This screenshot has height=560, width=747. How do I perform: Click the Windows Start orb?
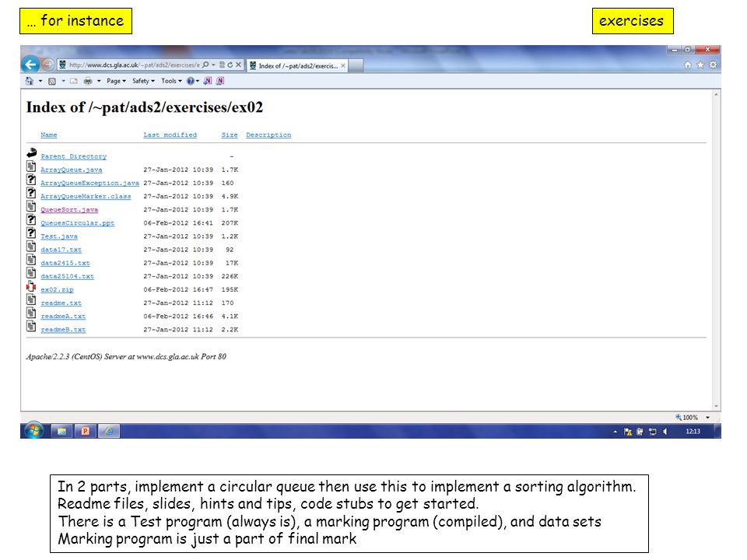pos(33,430)
